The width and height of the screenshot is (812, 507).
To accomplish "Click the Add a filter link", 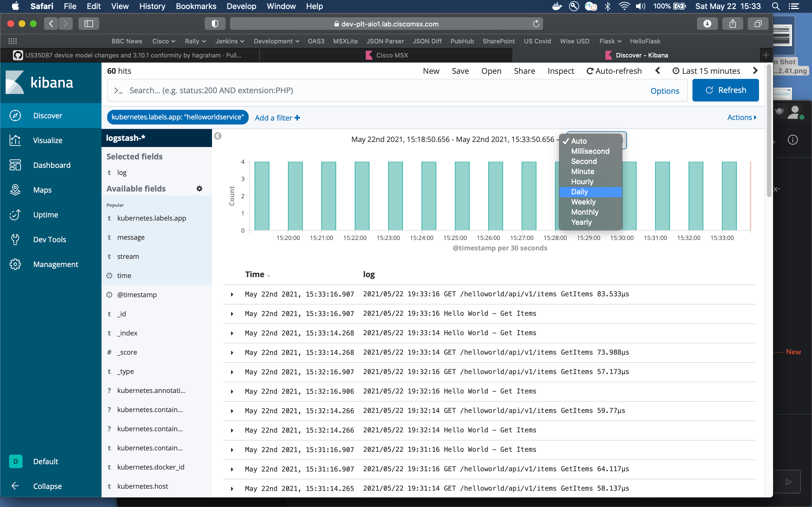I will [x=277, y=117].
